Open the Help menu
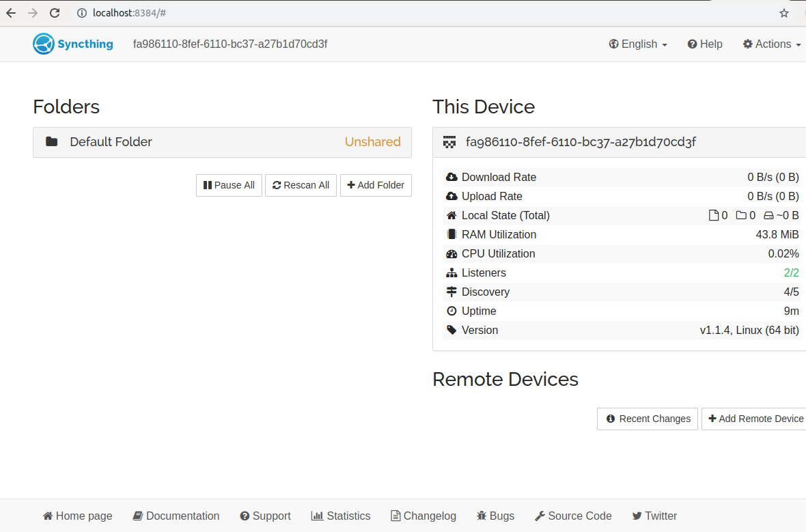The height and width of the screenshot is (532, 806). tap(704, 44)
